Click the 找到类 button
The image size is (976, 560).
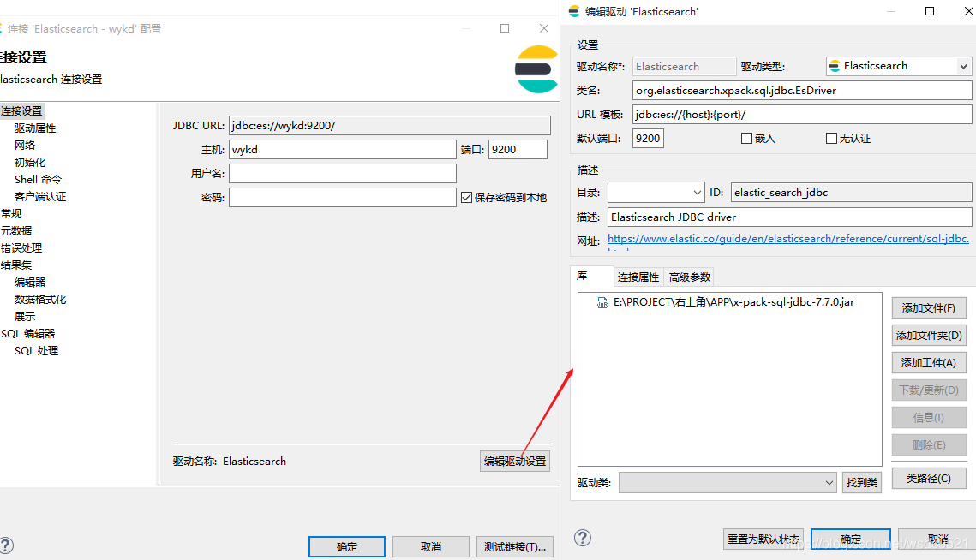click(x=862, y=482)
